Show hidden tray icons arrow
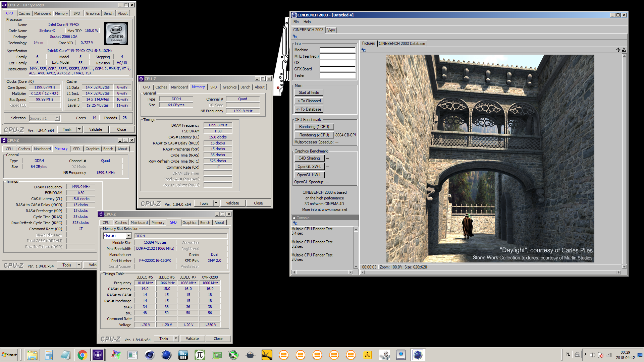Image resolution: width=644 pixels, height=362 pixels. (585, 355)
